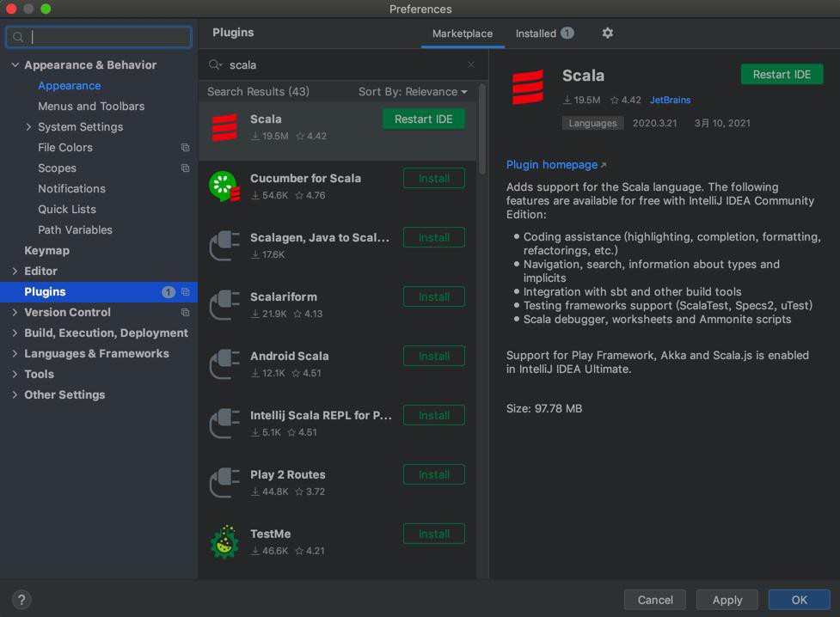Install Cucumber for Scala plugin
The height and width of the screenshot is (617, 840).
point(434,179)
